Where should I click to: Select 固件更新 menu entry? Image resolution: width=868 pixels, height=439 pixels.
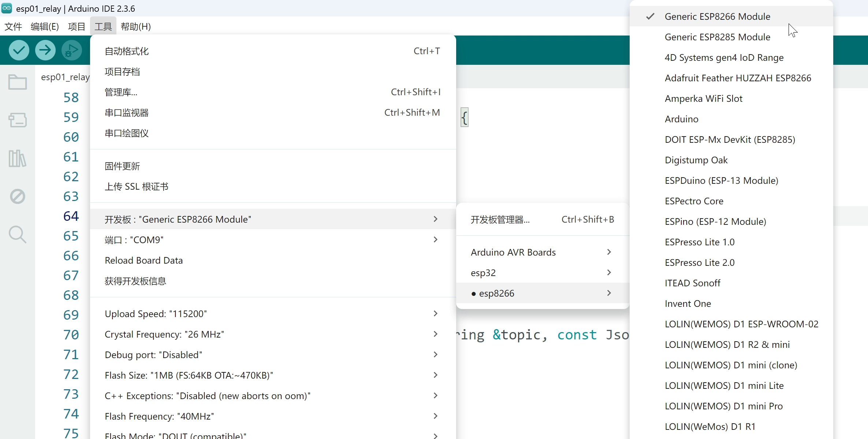pyautogui.click(x=273, y=166)
